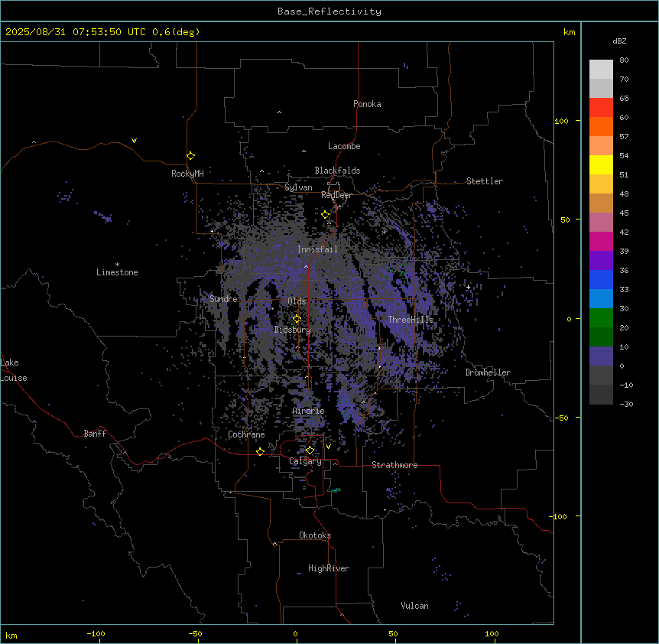Click the yellow V marker northwest of RockyMH

click(134, 141)
